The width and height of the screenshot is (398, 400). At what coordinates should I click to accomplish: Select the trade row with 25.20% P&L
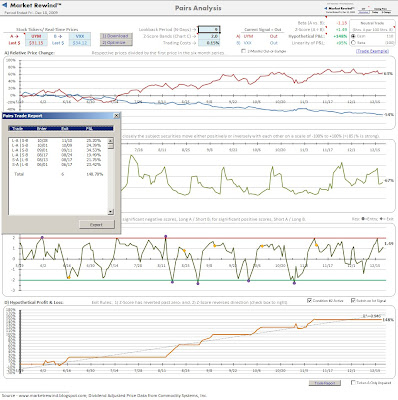point(57,141)
